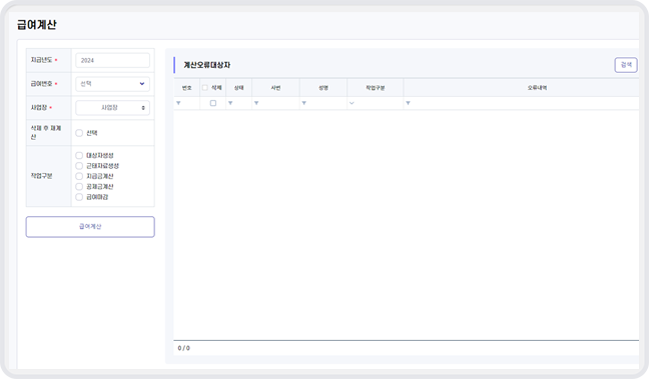
Task: Click the 지급년도 field label
Action: (x=41, y=60)
